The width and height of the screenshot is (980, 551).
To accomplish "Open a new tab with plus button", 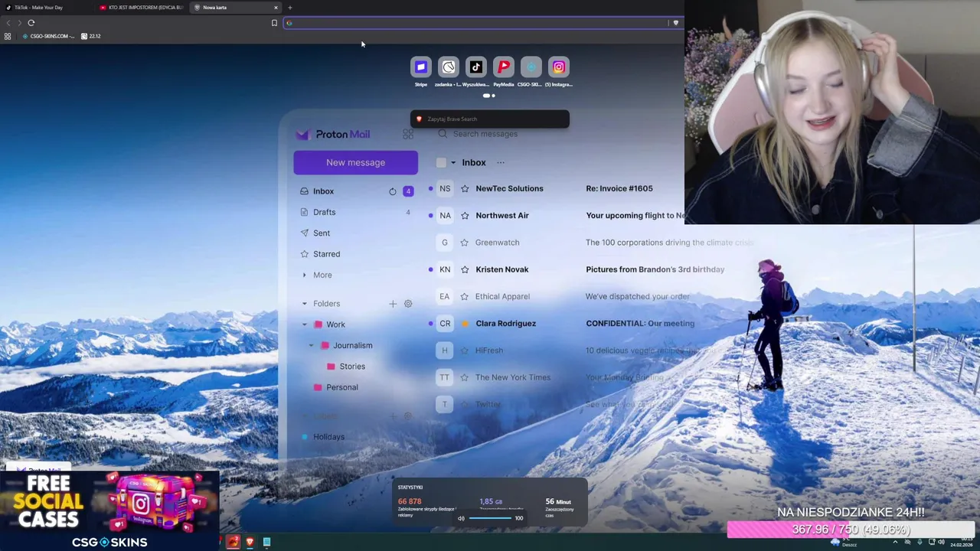I will [x=290, y=8].
